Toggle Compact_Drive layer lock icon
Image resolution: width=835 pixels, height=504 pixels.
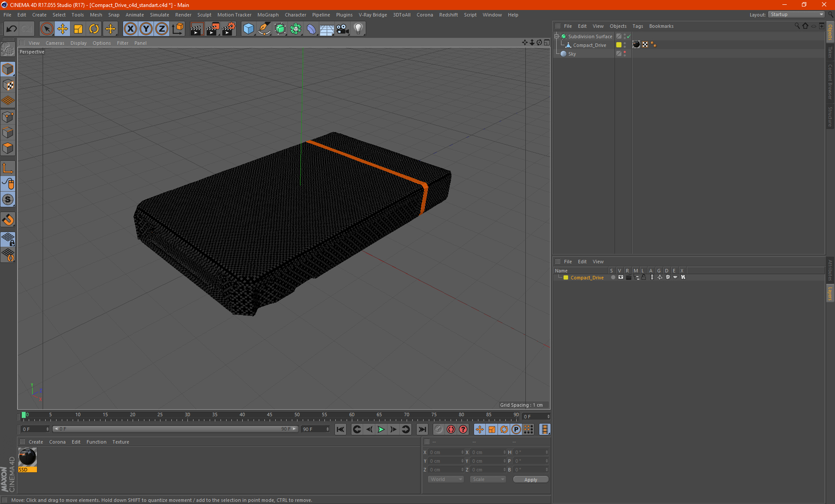click(644, 277)
